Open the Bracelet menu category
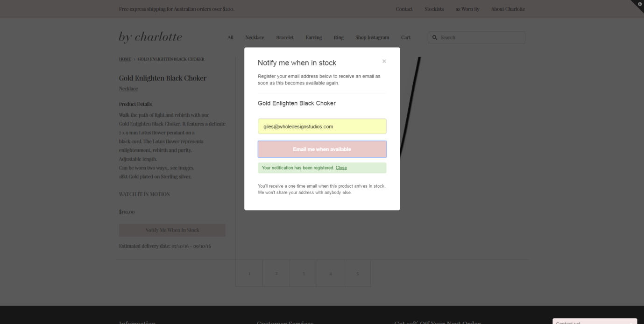 (285, 37)
